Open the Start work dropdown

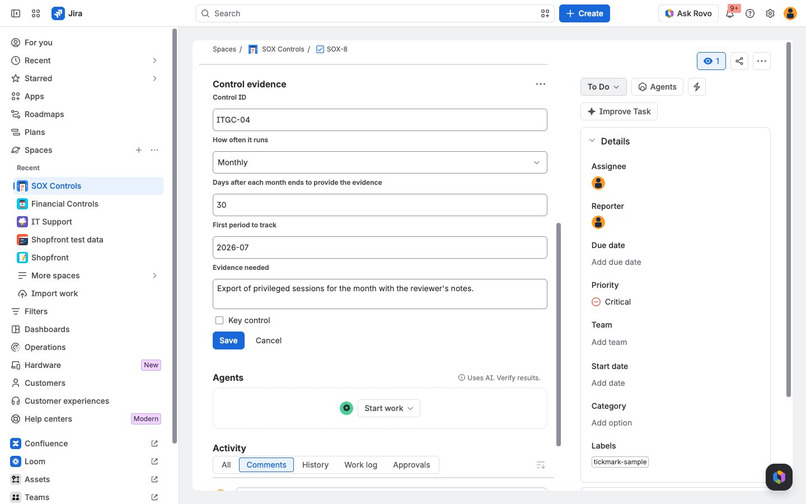pos(389,408)
